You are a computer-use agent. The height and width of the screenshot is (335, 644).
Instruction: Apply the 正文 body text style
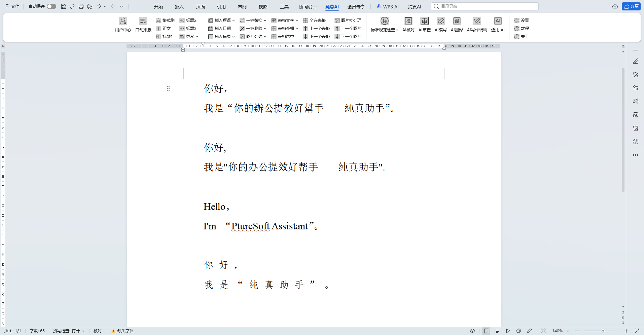164,29
